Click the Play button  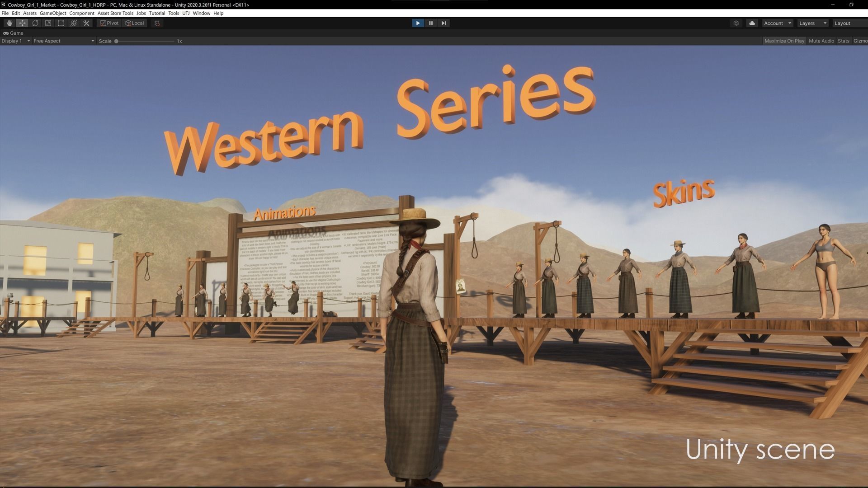418,23
